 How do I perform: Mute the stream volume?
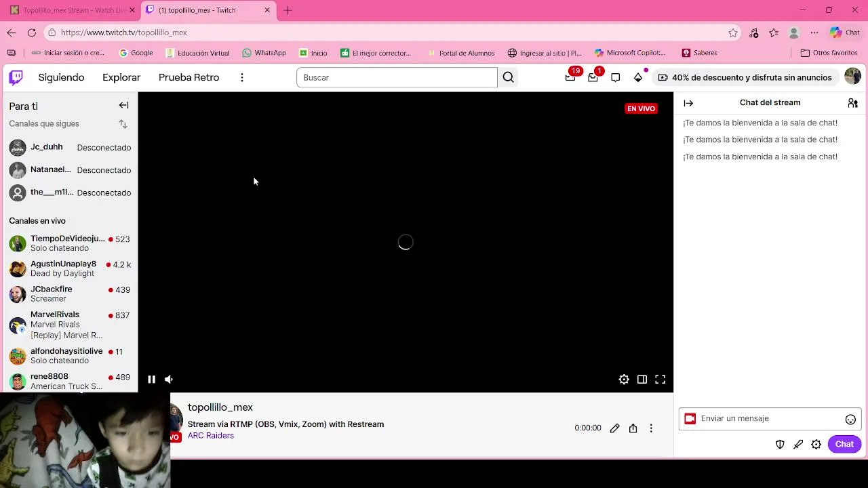coord(169,380)
